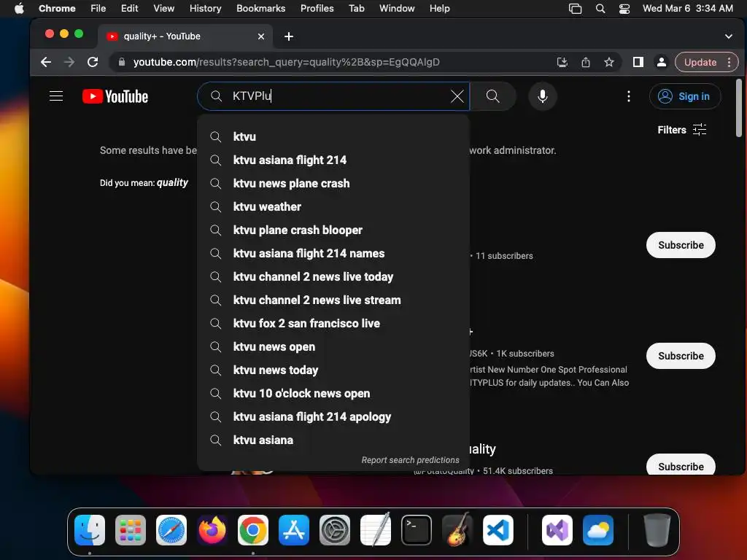Open the Tab menu
Viewport: 747px width, 560px height.
click(356, 9)
